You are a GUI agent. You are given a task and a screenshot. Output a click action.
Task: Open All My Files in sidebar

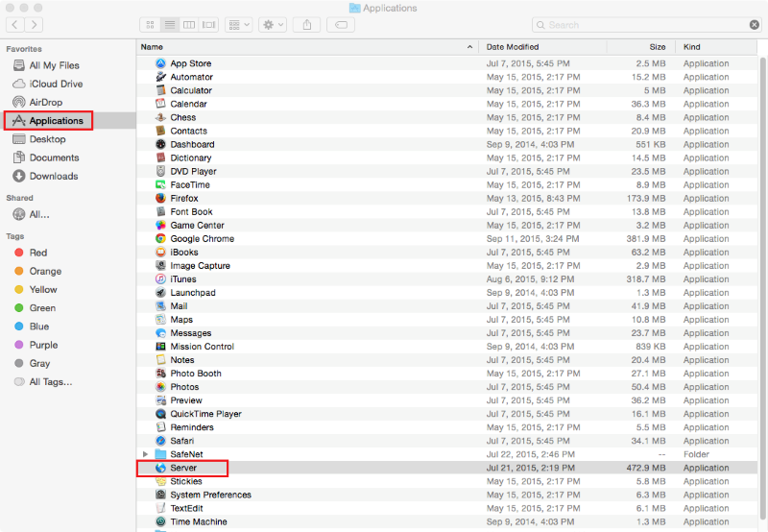coord(54,65)
